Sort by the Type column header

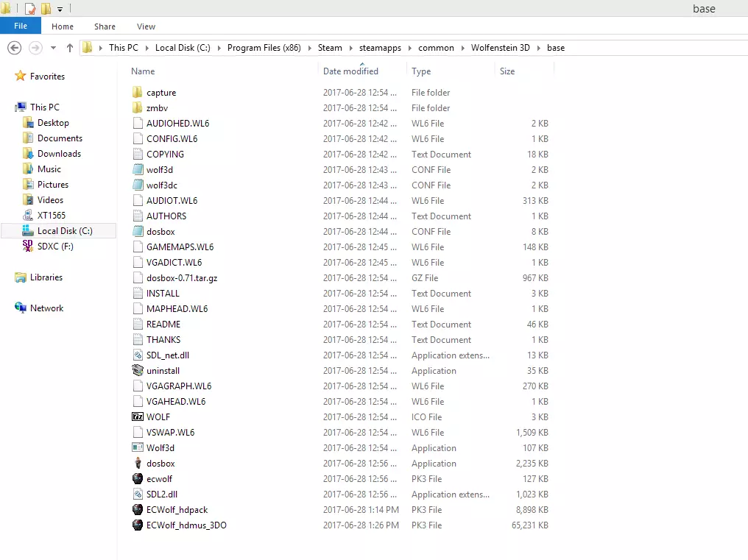click(421, 71)
